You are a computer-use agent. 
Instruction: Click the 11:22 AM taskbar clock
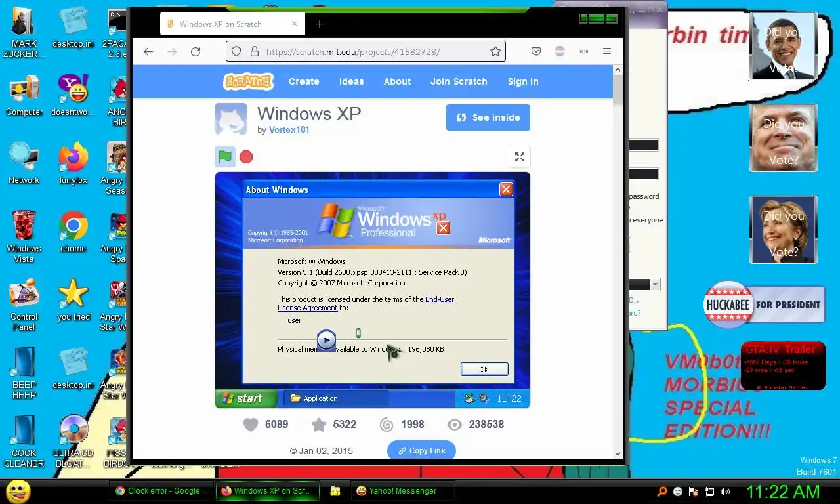[x=783, y=492]
